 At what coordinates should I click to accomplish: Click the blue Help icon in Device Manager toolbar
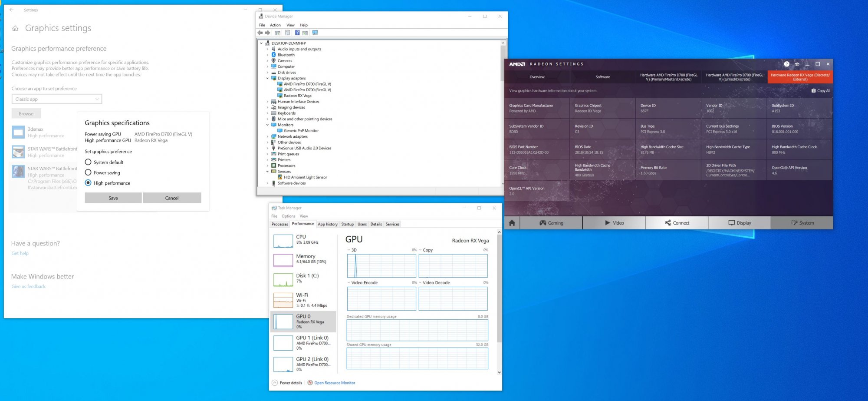point(297,33)
